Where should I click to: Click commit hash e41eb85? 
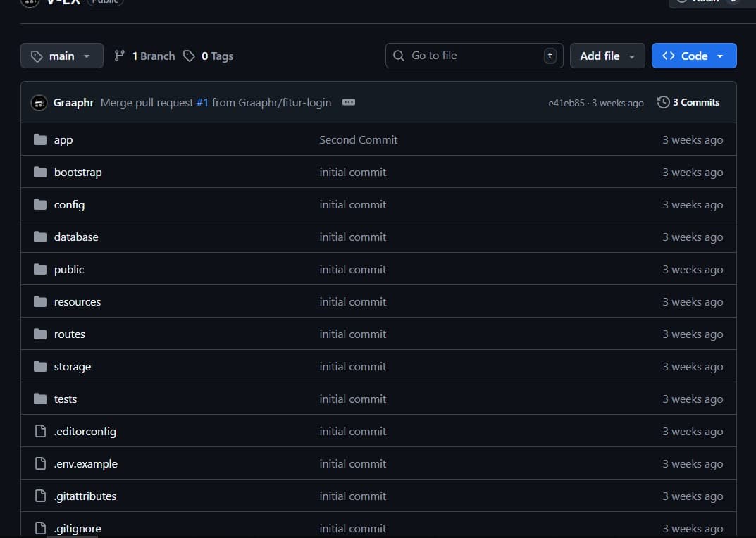tap(566, 103)
